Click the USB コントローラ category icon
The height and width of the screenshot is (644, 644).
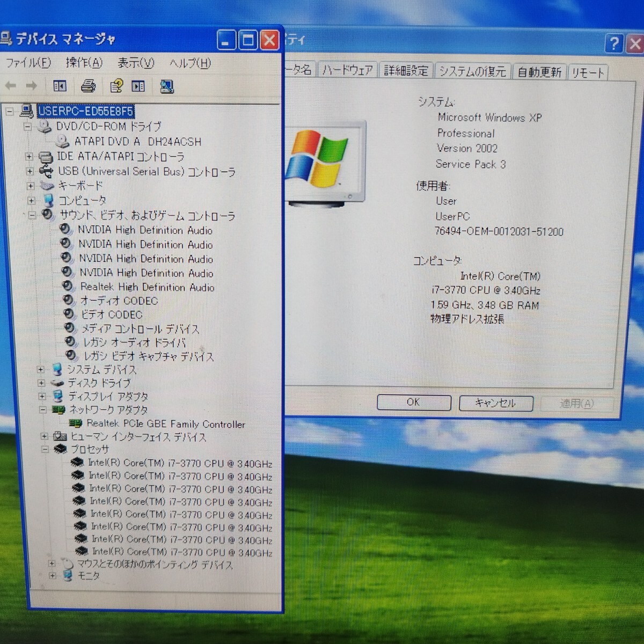pyautogui.click(x=46, y=172)
